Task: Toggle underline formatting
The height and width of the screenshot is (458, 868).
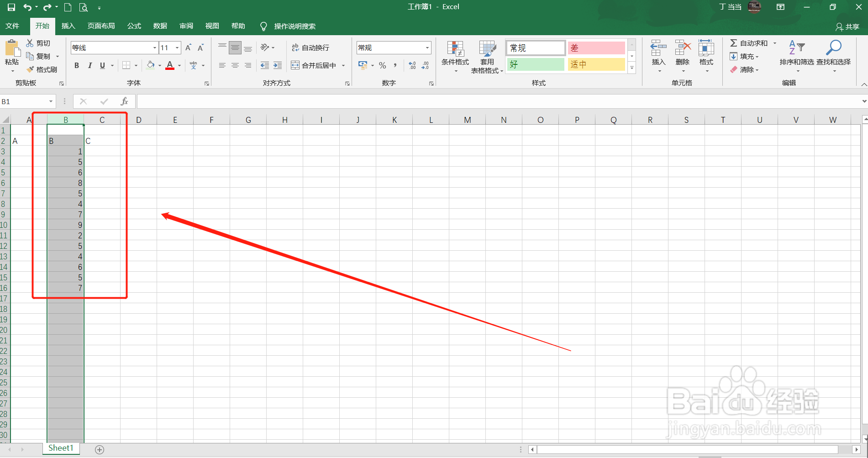Action: point(103,65)
